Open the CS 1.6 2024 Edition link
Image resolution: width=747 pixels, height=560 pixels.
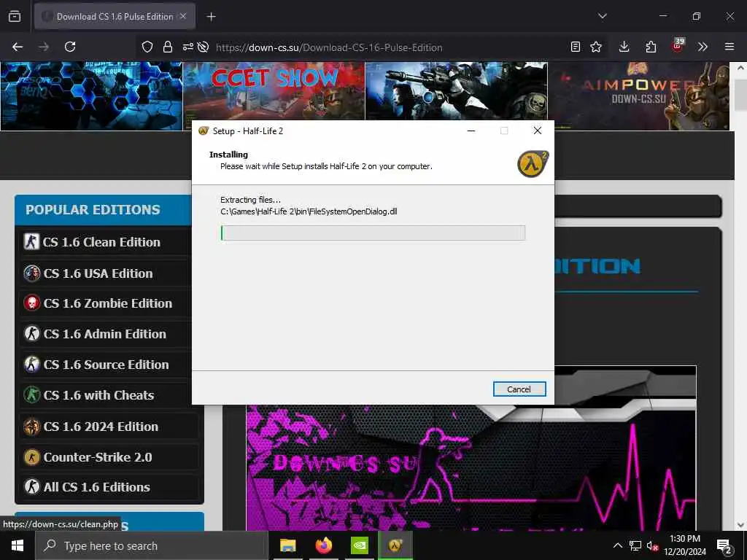101,426
